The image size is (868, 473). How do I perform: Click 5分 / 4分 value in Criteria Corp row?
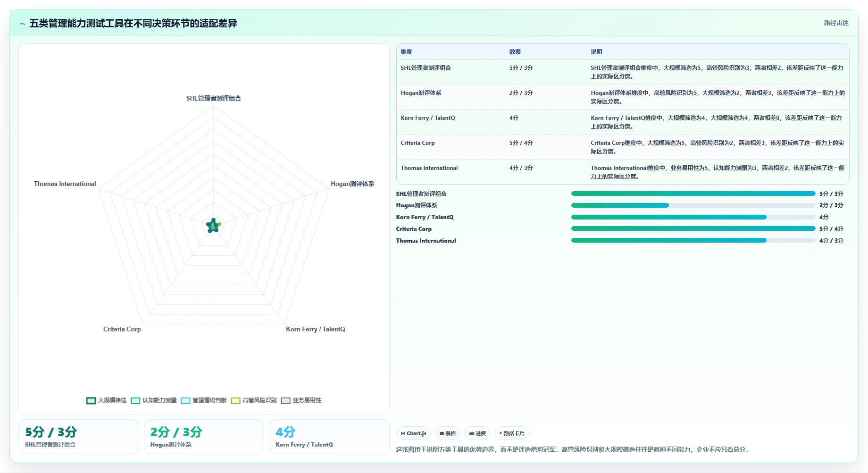[x=521, y=143]
